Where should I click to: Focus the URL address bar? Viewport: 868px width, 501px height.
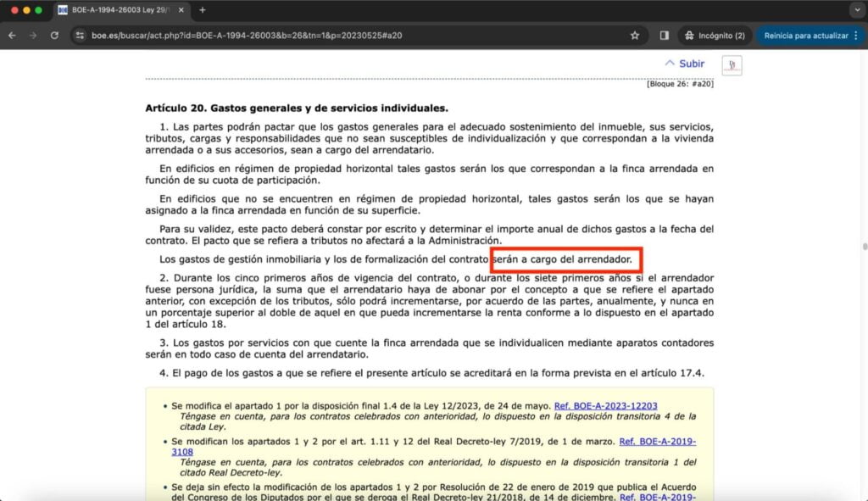point(354,36)
